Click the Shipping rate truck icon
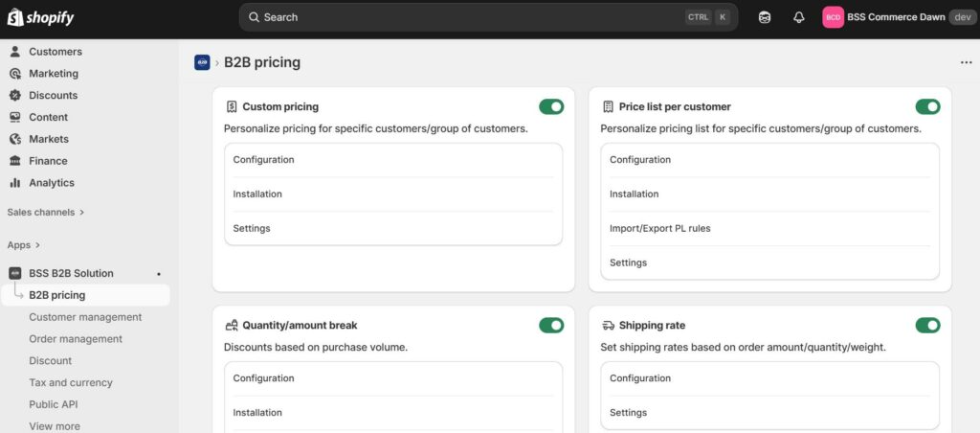980x433 pixels. pyautogui.click(x=608, y=326)
